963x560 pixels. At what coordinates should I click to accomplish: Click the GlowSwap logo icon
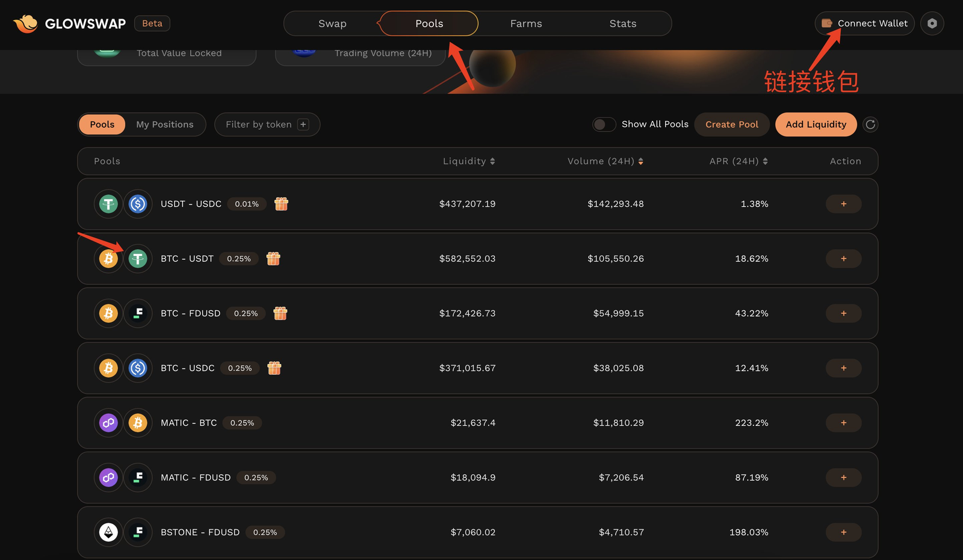26,23
